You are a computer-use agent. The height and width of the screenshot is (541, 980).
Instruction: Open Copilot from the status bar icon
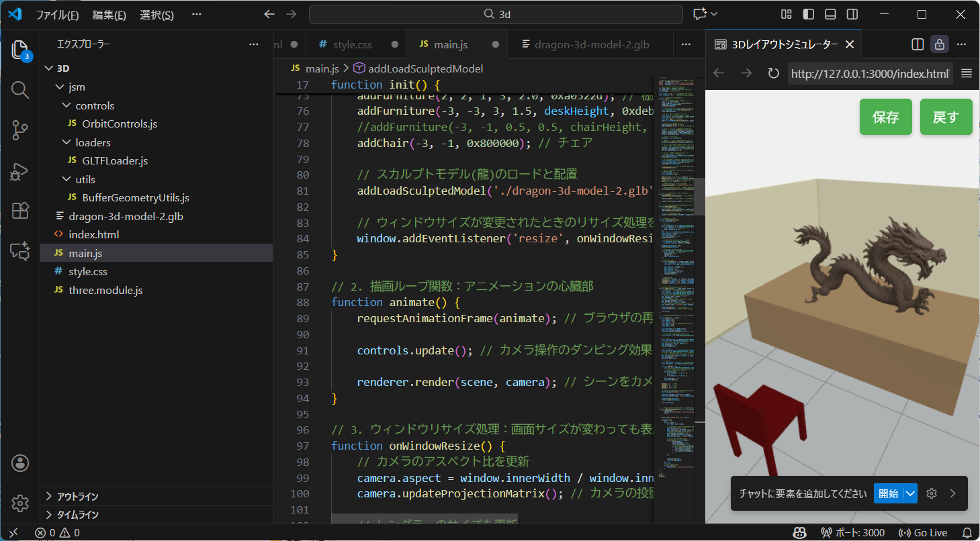point(799,532)
